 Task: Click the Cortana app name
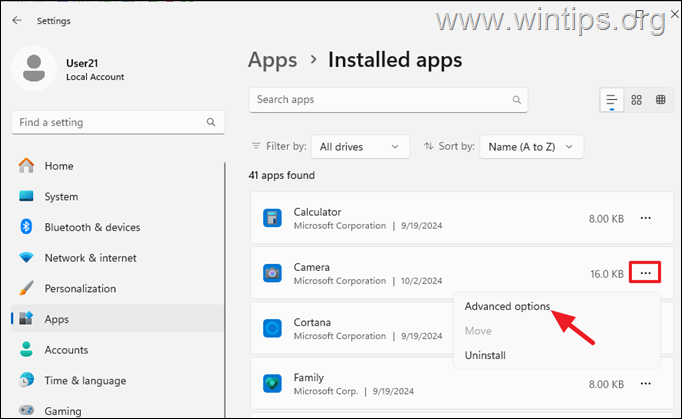click(x=312, y=322)
